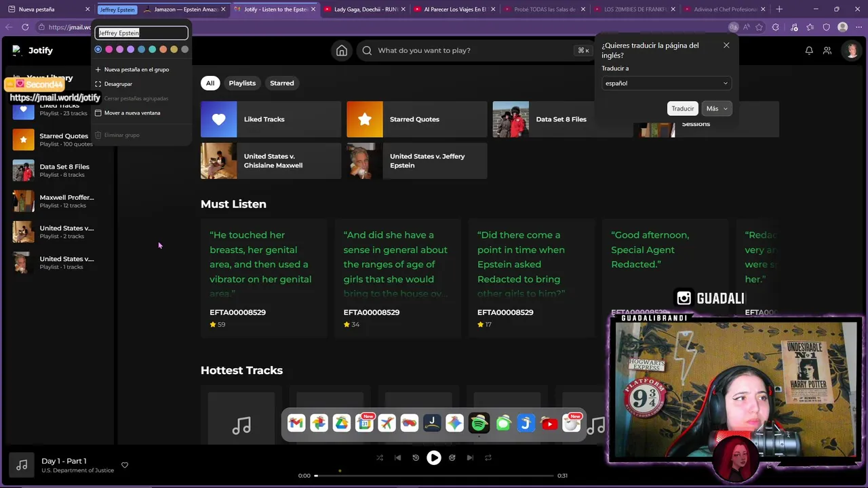
Task: Open Liked Tracks card
Action: 271,119
